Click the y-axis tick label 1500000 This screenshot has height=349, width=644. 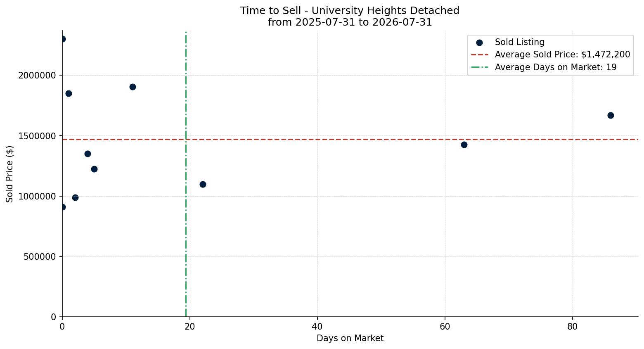(37, 136)
